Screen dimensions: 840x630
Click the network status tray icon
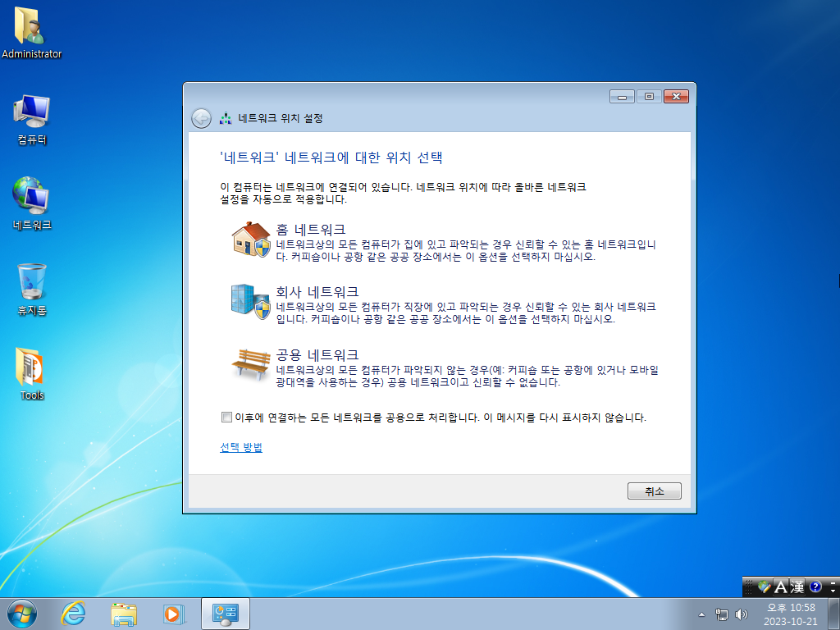(x=722, y=614)
